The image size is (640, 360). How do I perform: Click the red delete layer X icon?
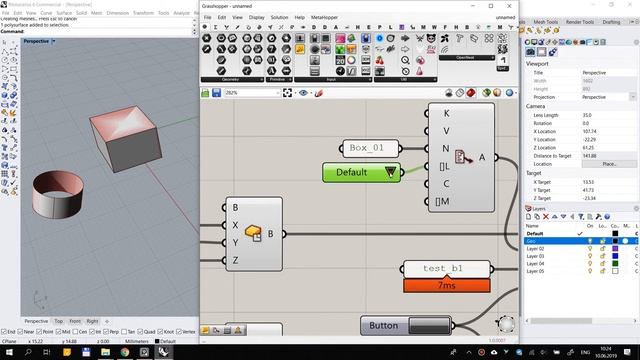pos(546,217)
